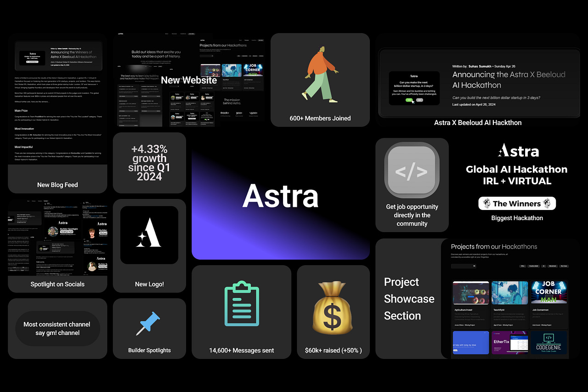Viewport: 588px width, 392px height.
Task: Click the clipboard icon above 14,600+ Messages sent
Action: pyautogui.click(x=241, y=304)
